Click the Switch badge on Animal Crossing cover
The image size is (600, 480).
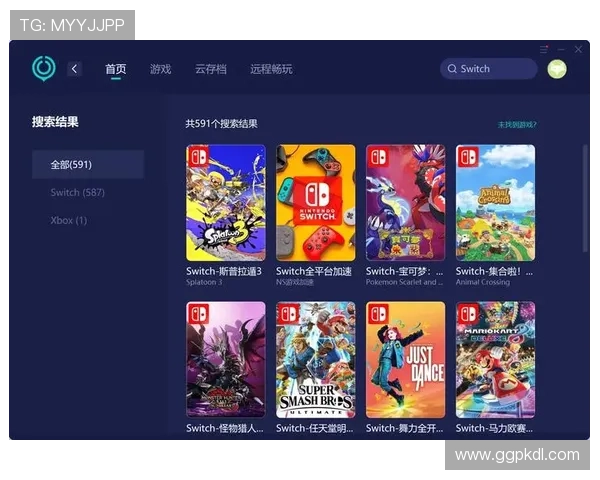tap(468, 156)
